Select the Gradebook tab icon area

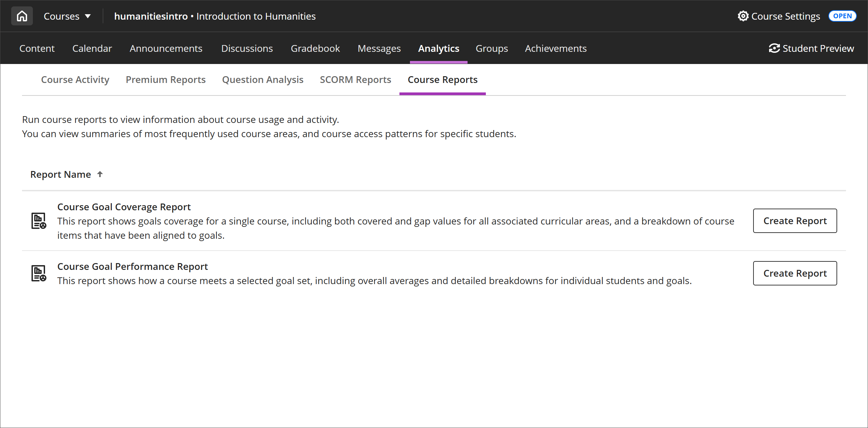coord(315,48)
